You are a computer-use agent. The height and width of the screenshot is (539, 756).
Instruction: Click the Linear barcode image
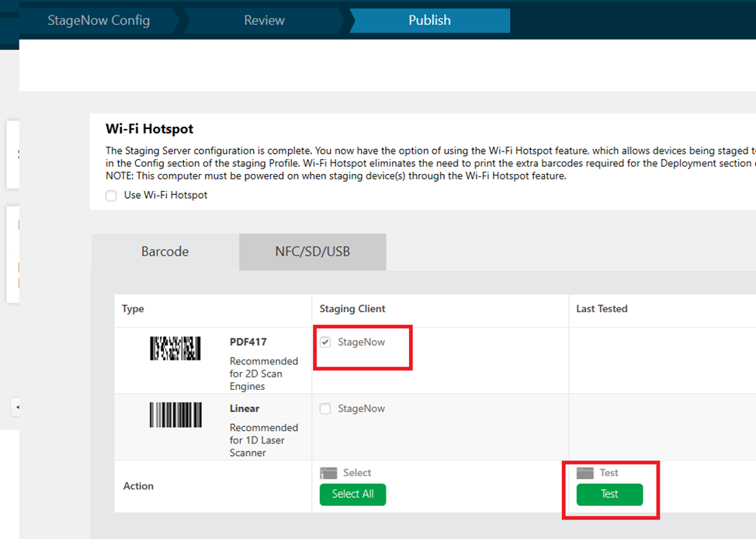pyautogui.click(x=175, y=415)
